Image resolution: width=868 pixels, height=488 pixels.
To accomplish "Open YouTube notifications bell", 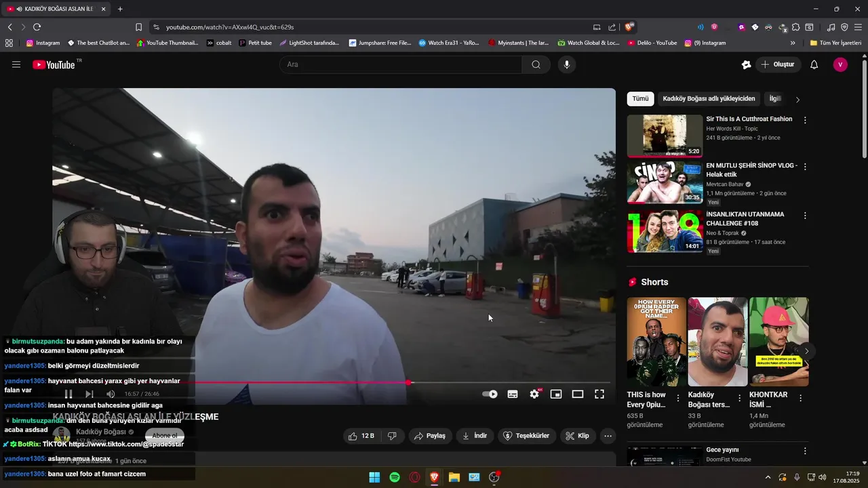I will 814,64.
